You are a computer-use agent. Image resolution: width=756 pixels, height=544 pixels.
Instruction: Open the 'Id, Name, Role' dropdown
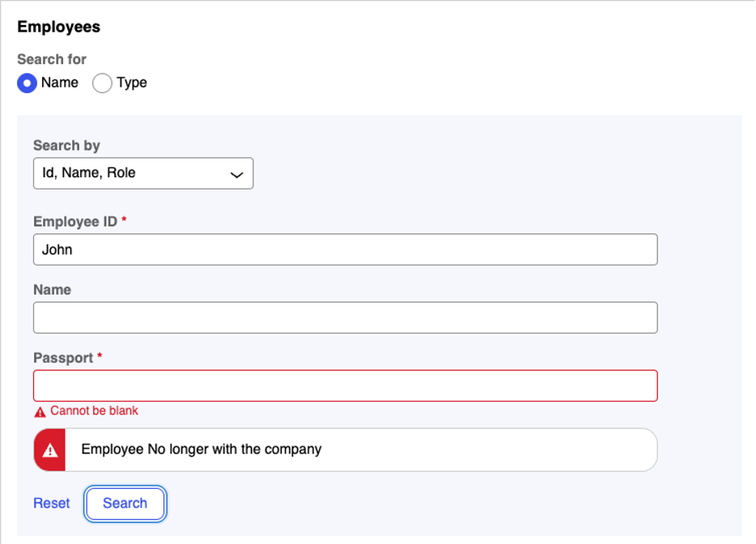tap(142, 173)
